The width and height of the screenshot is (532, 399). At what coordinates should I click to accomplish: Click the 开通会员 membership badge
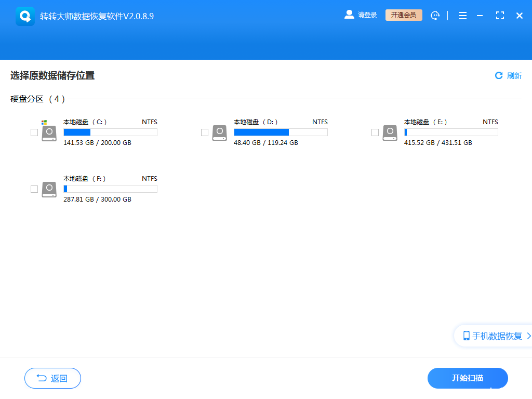404,15
